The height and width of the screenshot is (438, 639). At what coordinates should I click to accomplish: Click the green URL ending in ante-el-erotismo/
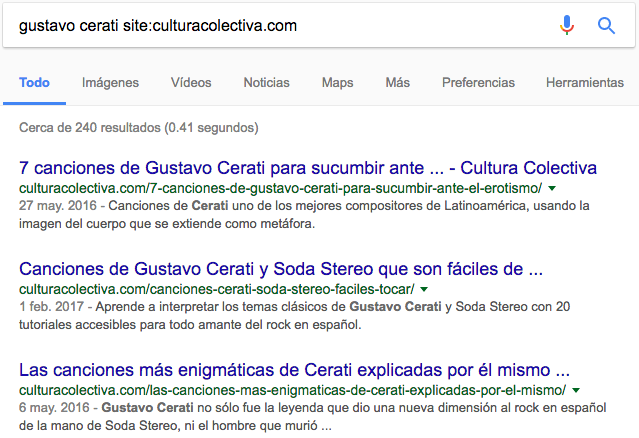click(x=280, y=188)
